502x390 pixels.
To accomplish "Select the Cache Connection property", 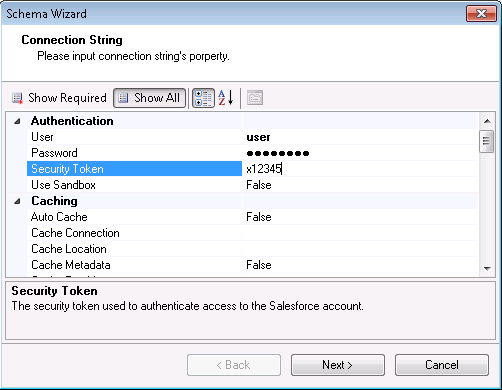I will pos(135,233).
